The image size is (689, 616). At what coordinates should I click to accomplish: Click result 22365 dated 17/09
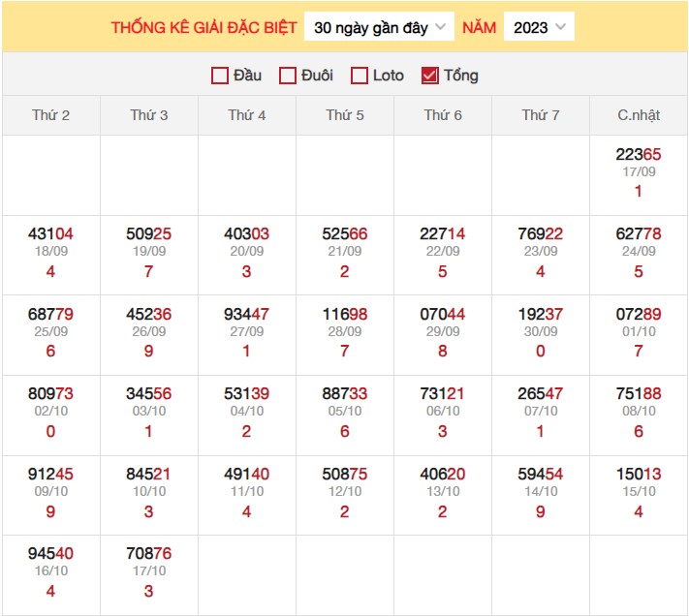click(x=639, y=155)
